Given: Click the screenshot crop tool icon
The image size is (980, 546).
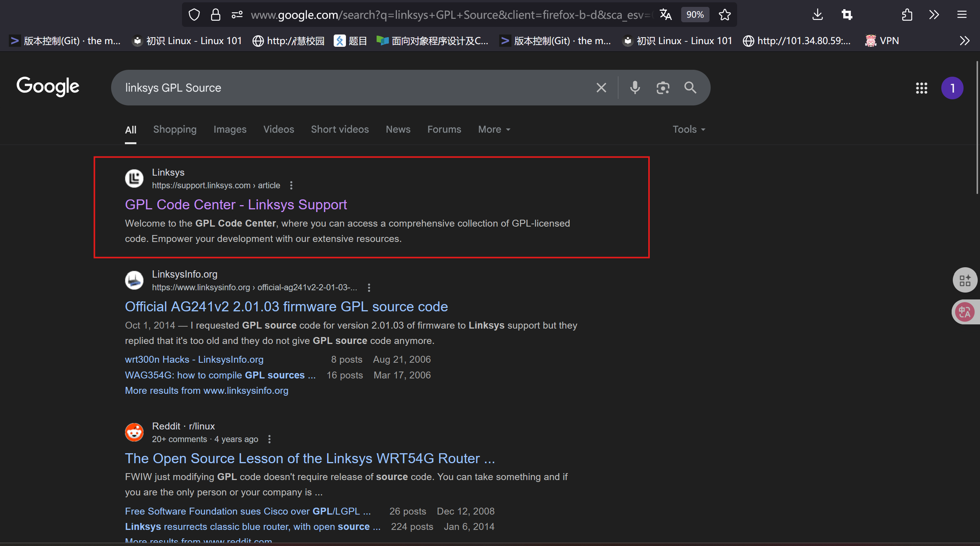Looking at the screenshot, I should [847, 15].
